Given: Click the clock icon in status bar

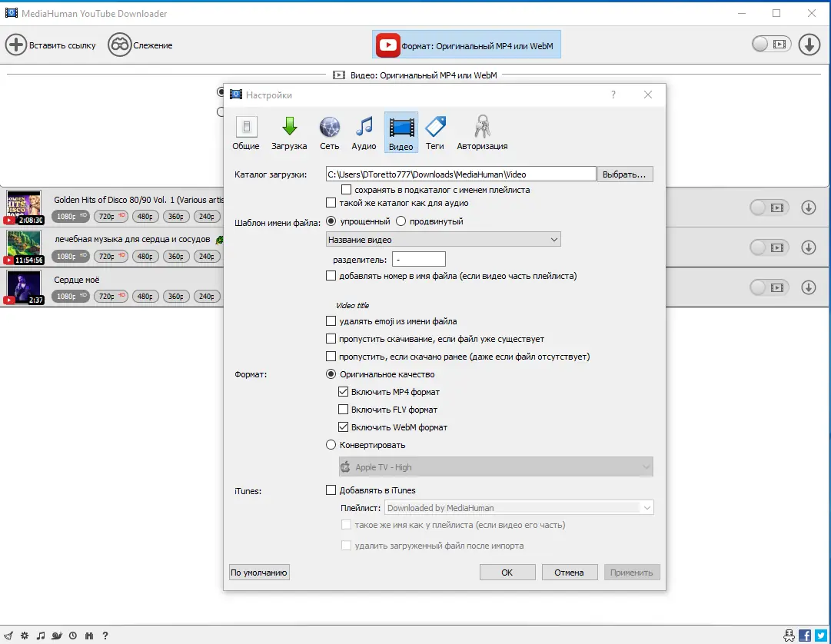Looking at the screenshot, I should pyautogui.click(x=72, y=636).
